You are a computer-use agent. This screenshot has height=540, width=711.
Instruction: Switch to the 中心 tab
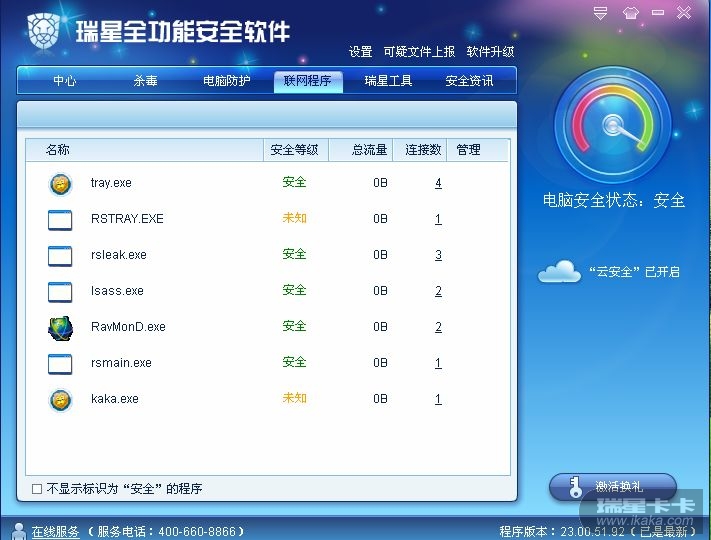pyautogui.click(x=64, y=81)
